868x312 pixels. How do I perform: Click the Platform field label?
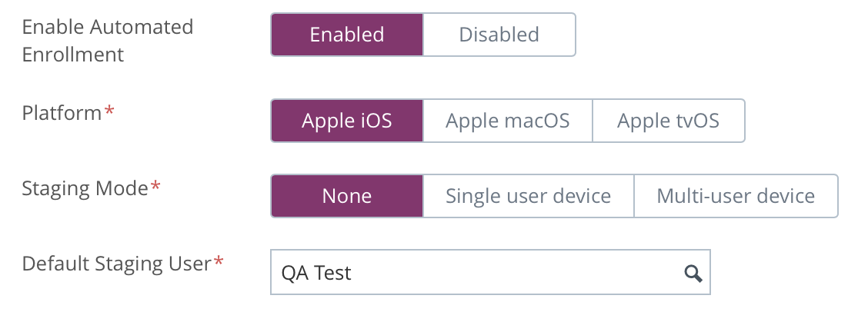point(62,113)
